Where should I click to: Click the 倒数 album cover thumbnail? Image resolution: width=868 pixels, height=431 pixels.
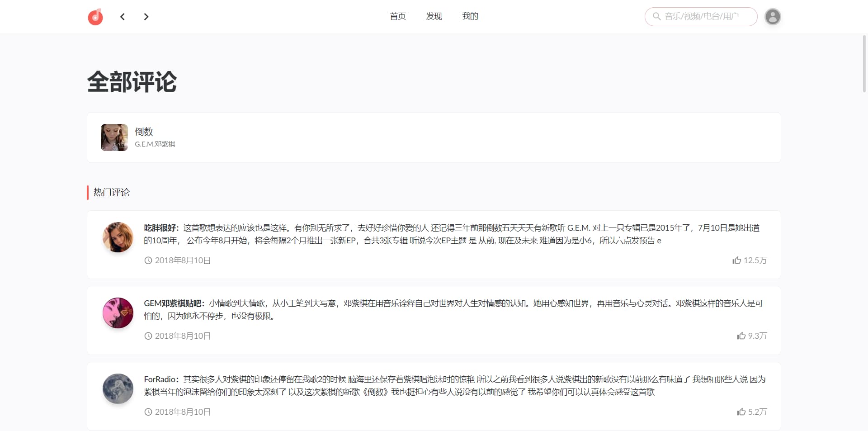point(114,137)
